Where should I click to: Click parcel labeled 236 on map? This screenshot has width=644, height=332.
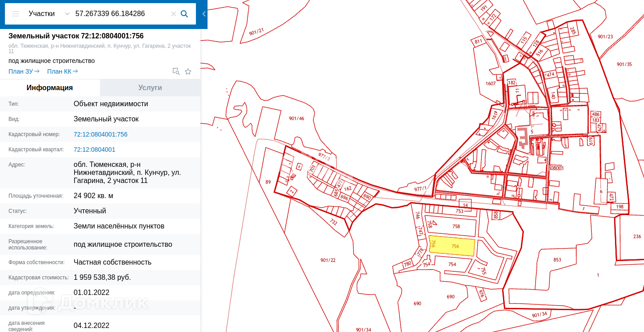[x=637, y=237]
